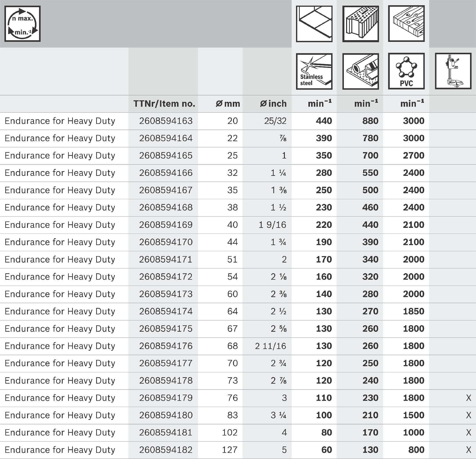
Task: Click the X mark in the 76 mm row
Action: click(x=468, y=398)
